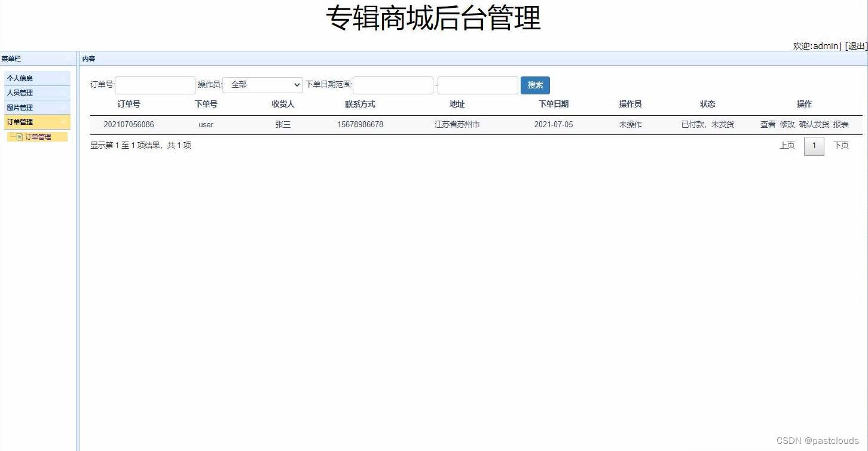Viewport: 868px width, 451px height.
Task: Focus the end date field after the dash
Action: [x=478, y=85]
